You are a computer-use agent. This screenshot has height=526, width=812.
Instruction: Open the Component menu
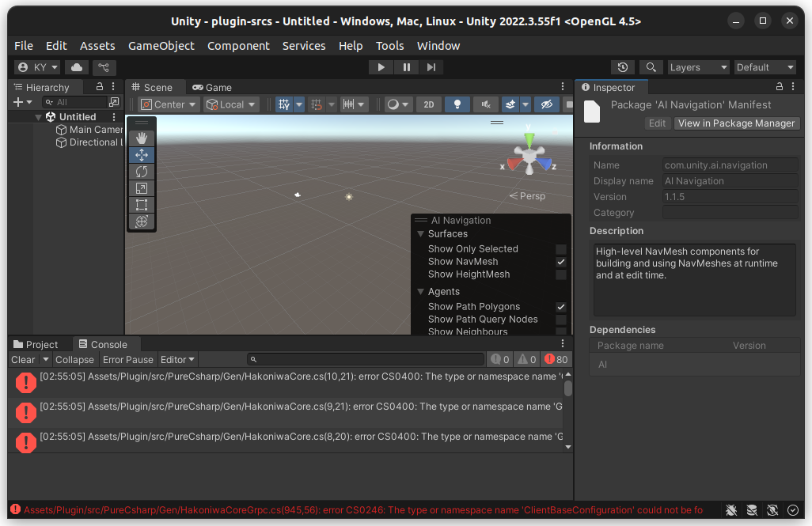pyautogui.click(x=238, y=46)
